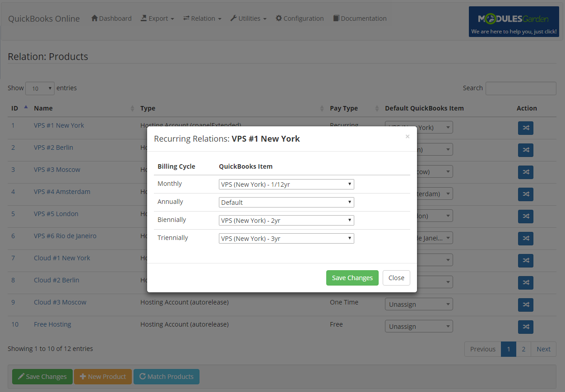This screenshot has width=565, height=392.
Task: Select the Dashboard home icon
Action: pos(94,18)
